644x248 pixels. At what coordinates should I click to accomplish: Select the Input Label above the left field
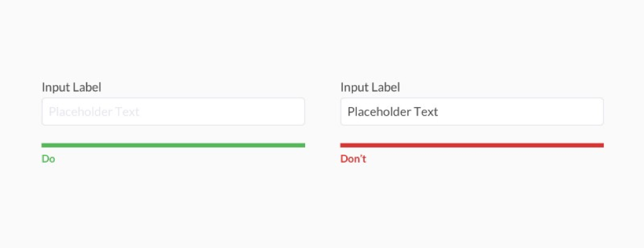click(71, 87)
